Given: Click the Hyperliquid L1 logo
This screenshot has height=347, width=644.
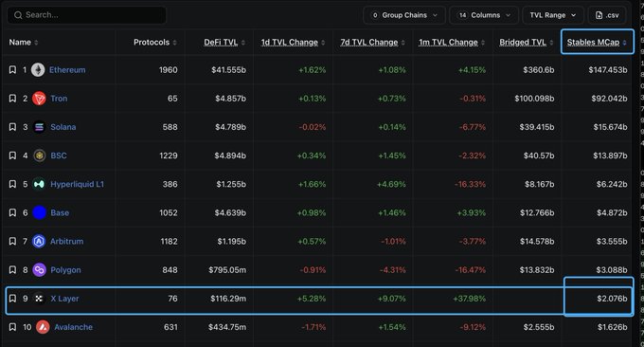Looking at the screenshot, I should (39, 184).
